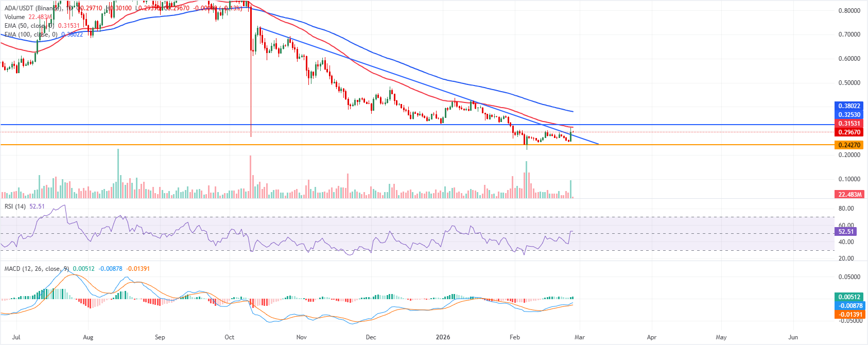
Task: Click the 0.80000 price scale label
Action: pos(849,11)
